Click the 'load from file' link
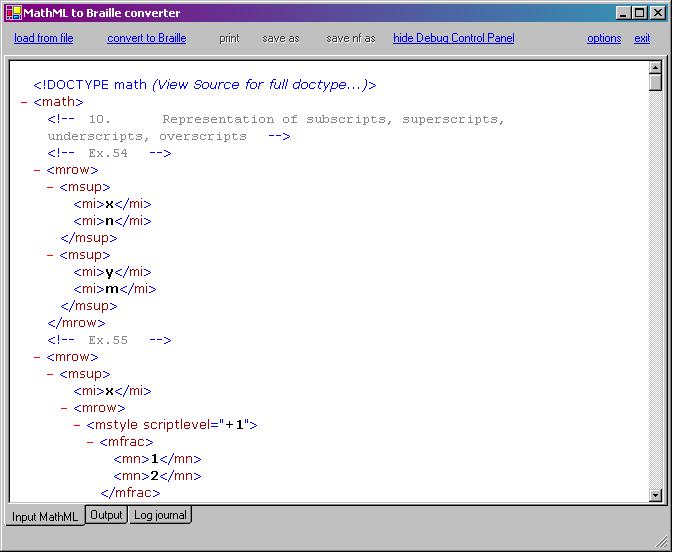This screenshot has height=552, width=673. (43, 38)
